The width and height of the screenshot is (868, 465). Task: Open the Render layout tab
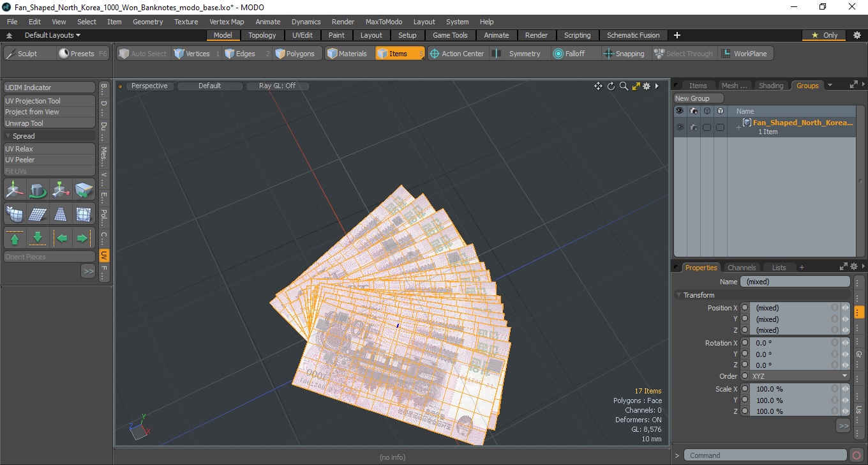click(536, 35)
